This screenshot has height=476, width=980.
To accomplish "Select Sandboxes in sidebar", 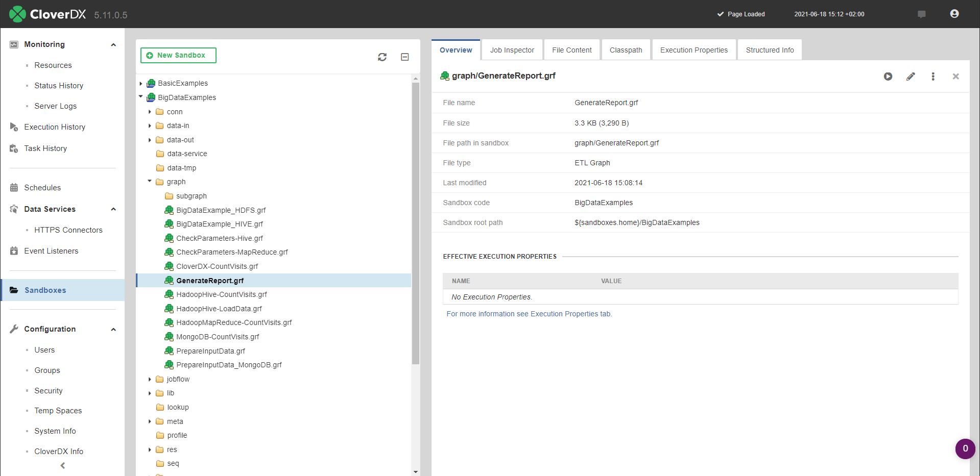I will pos(62,290).
